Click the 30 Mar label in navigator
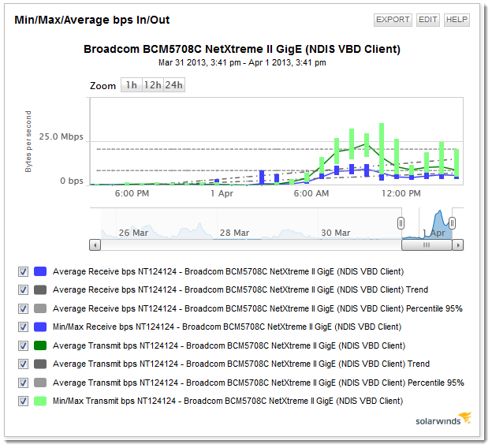Screen dimensions: 492x448 335,233
